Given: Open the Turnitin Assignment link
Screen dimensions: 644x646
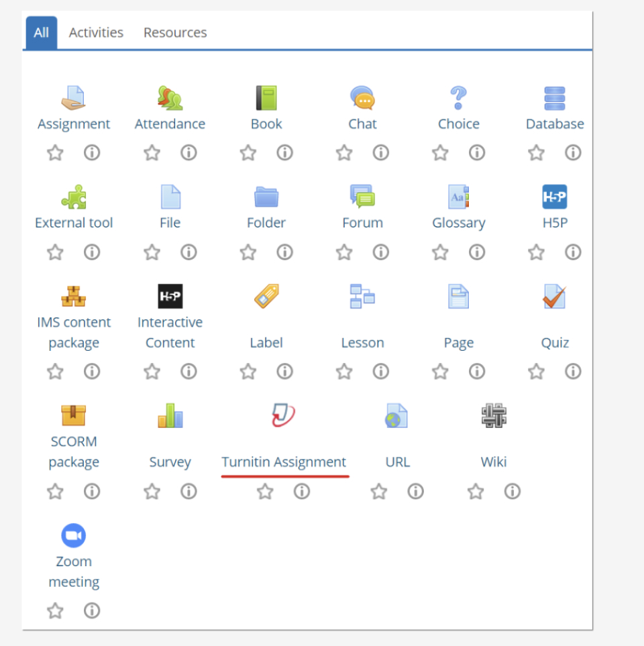Looking at the screenshot, I should pyautogui.click(x=284, y=462).
